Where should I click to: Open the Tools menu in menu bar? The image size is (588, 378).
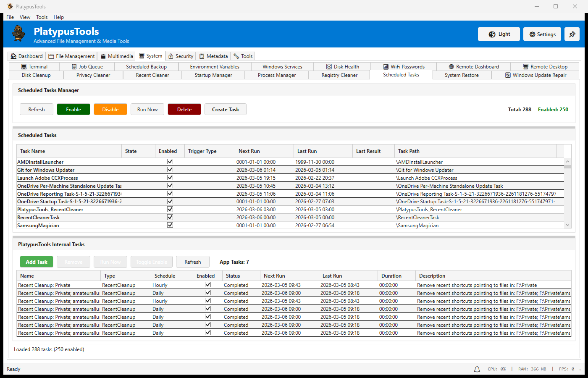(x=42, y=17)
